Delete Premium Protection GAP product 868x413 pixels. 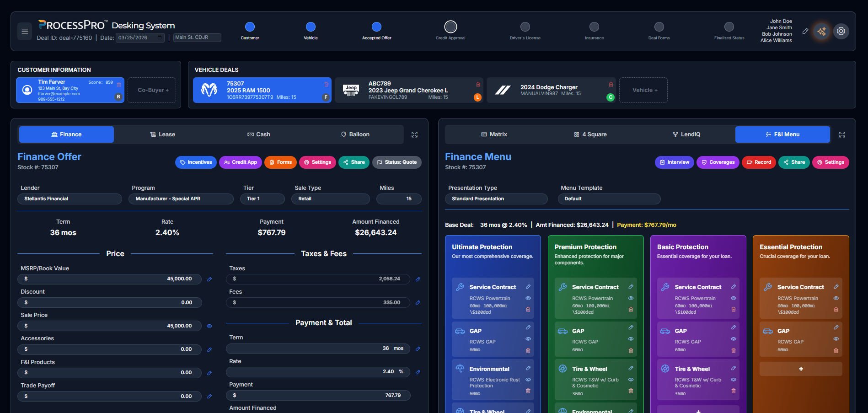631,351
